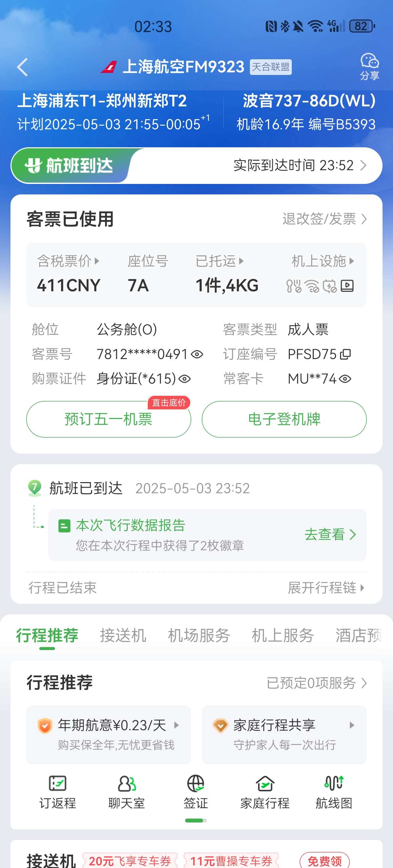Show the hidden ID card number
393x868 pixels.
tap(184, 379)
